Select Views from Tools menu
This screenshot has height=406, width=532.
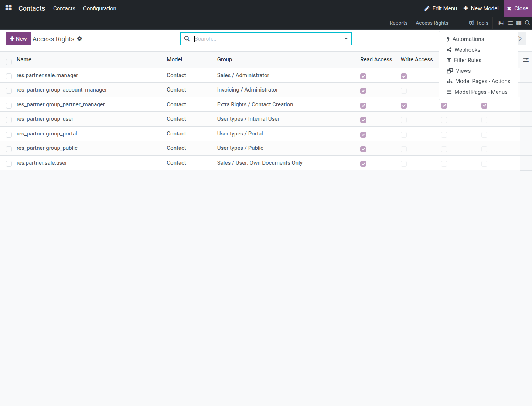tap(478, 71)
